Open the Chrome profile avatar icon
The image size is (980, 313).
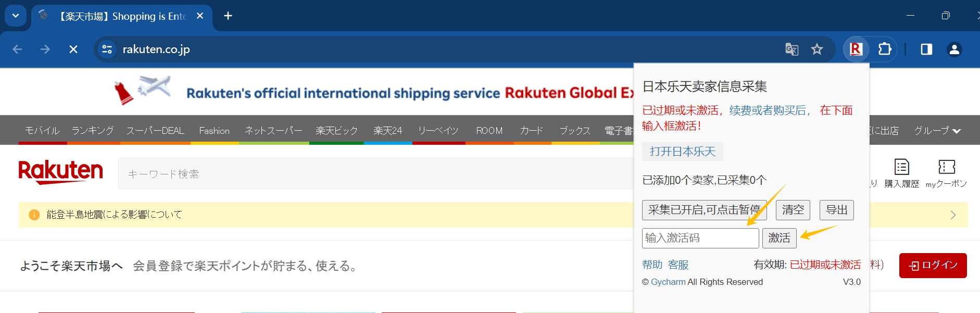tap(954, 49)
